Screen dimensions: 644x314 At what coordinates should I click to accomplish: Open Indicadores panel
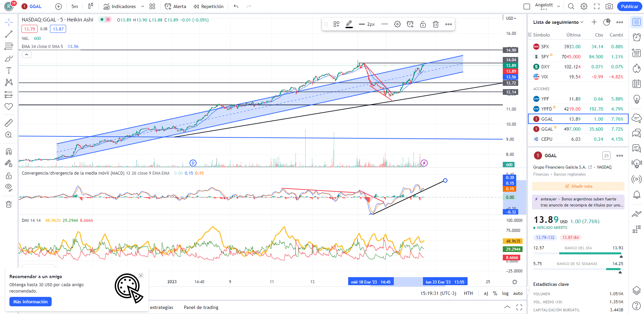coord(120,6)
